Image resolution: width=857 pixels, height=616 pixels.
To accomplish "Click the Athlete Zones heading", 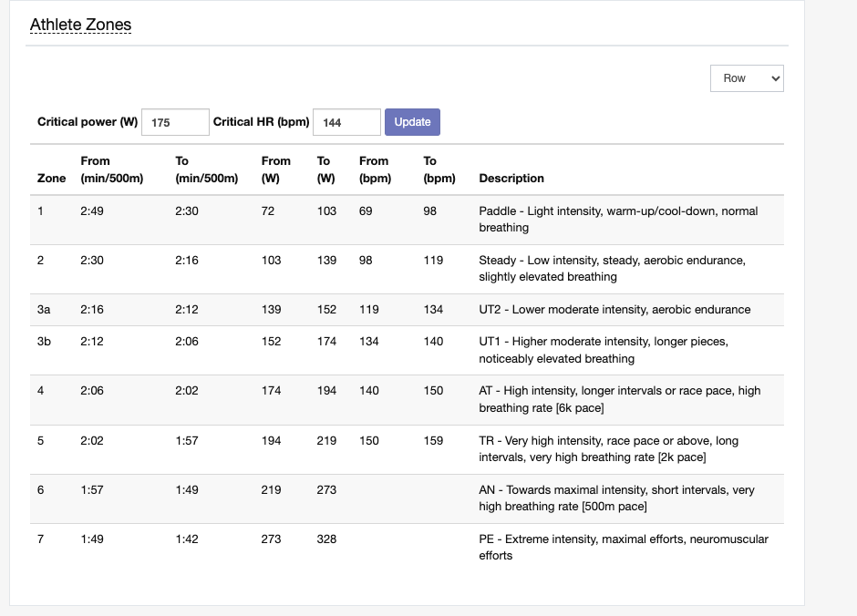I will pos(80,25).
